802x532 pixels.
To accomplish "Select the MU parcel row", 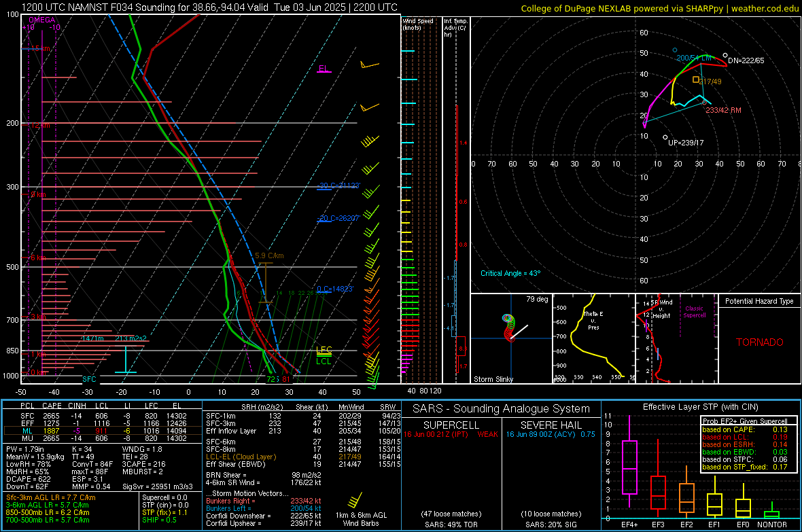I will tap(102, 438).
